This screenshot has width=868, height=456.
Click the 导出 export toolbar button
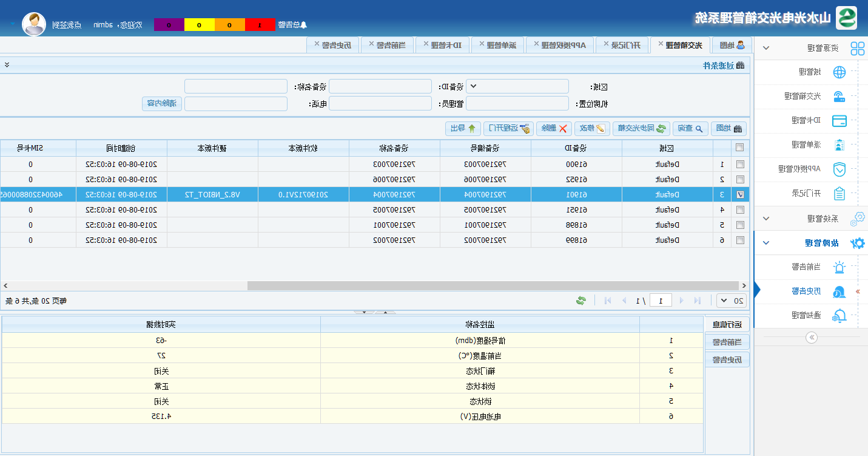click(464, 128)
